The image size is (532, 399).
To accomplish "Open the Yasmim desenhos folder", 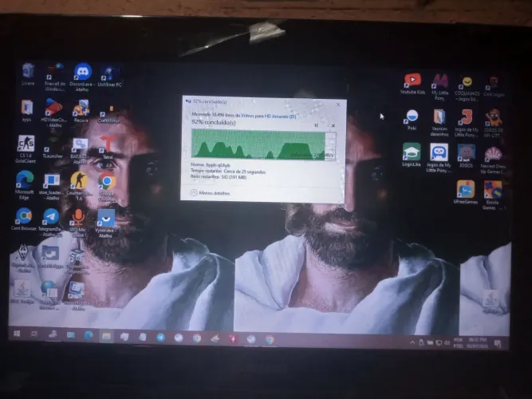I will [x=439, y=122].
